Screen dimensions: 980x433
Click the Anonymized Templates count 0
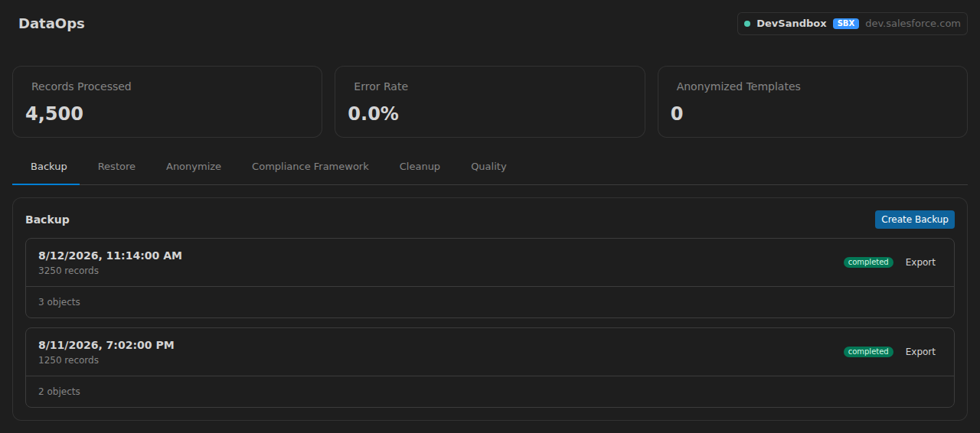pyautogui.click(x=677, y=114)
